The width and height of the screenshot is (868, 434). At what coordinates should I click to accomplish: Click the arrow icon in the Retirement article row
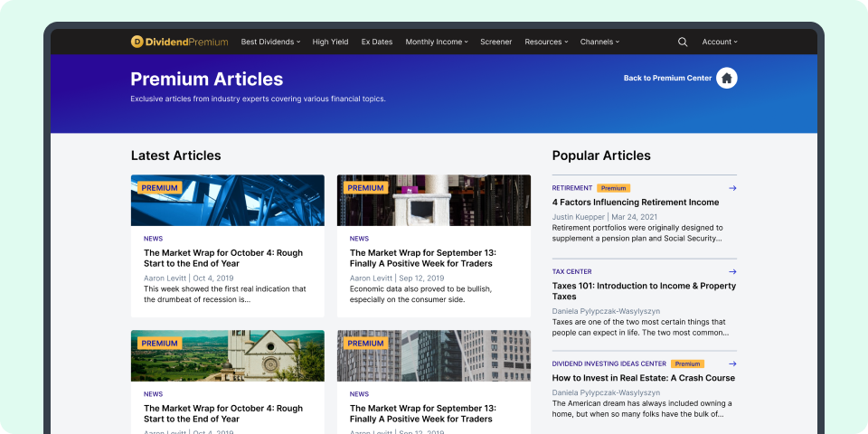point(732,188)
